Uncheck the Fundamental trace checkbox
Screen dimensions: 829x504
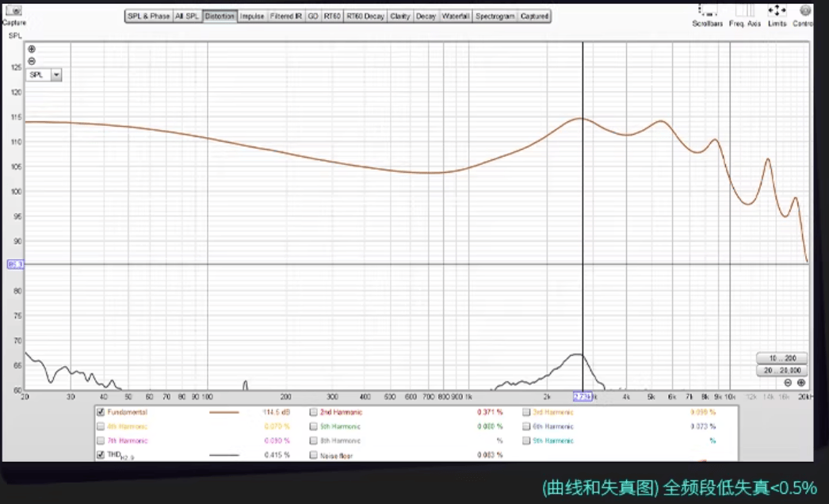(101, 412)
